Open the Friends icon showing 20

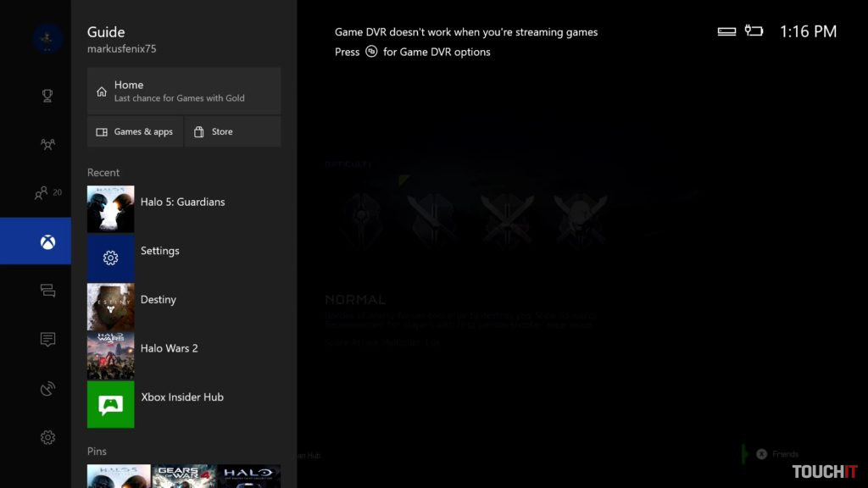[x=47, y=192]
